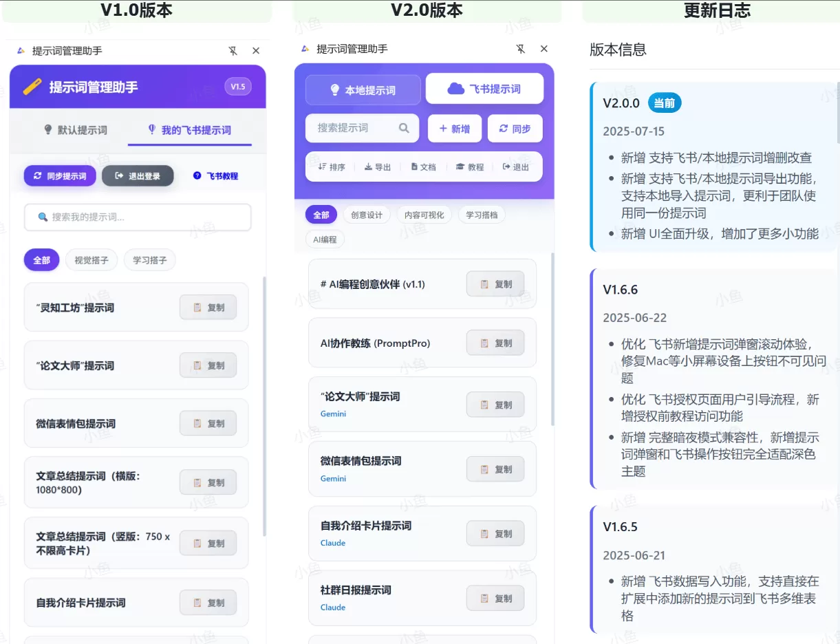Click the 搜索我的提示词 search field
840x644 pixels.
[x=138, y=217]
